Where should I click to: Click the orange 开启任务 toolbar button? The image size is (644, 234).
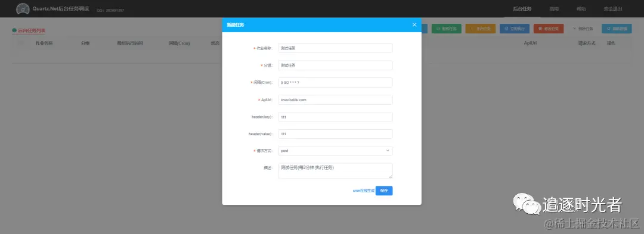[x=481, y=29]
